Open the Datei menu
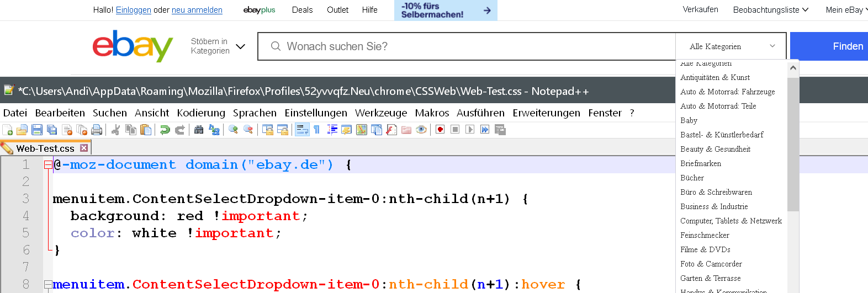This screenshot has width=868, height=293. coord(15,113)
